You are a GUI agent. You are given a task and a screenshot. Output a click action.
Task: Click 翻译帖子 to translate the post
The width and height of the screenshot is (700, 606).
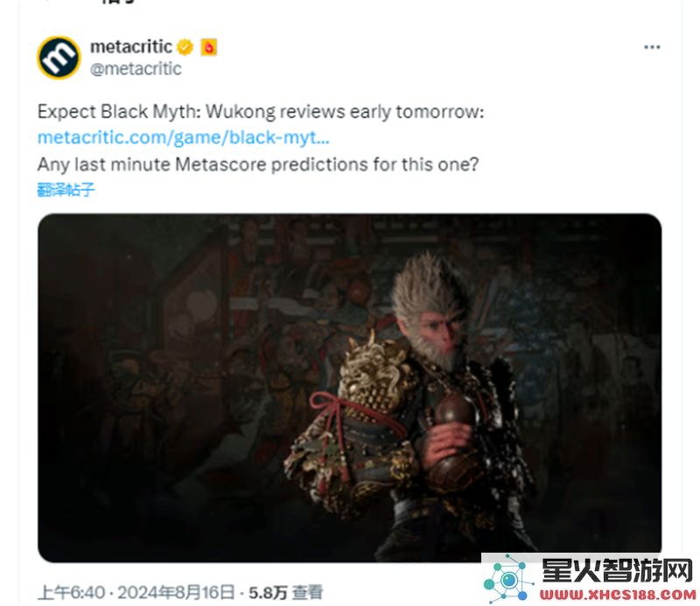pyautogui.click(x=66, y=190)
